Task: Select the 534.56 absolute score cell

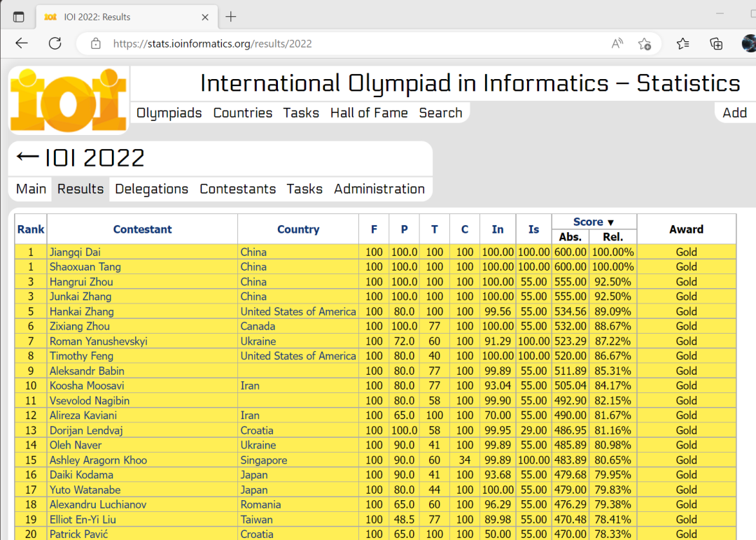Action: (x=570, y=312)
